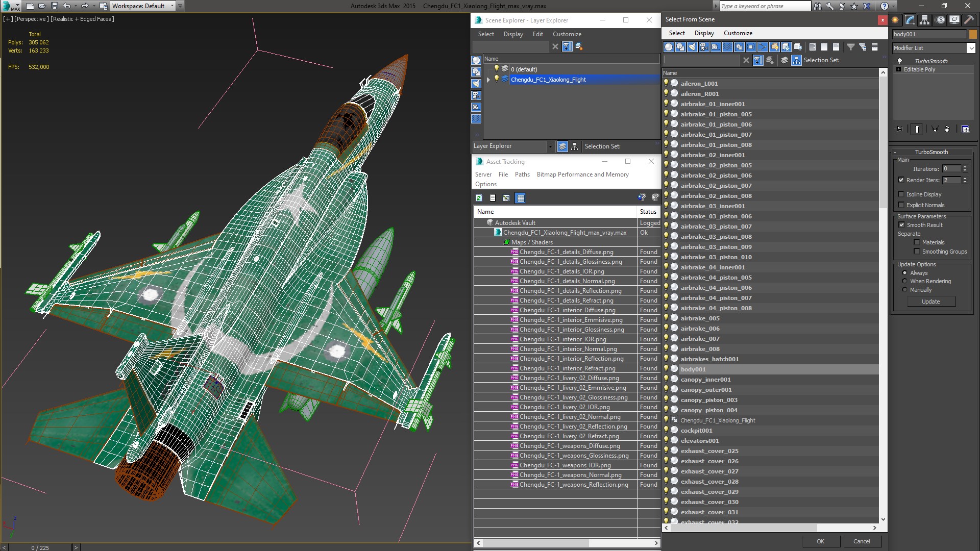
Task: Check Separate by Smoothing Groups option
Action: (x=917, y=252)
